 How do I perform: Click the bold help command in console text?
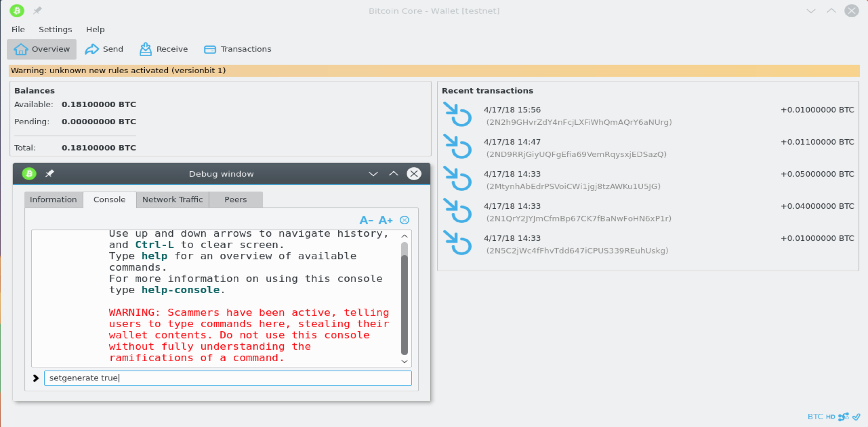154,256
